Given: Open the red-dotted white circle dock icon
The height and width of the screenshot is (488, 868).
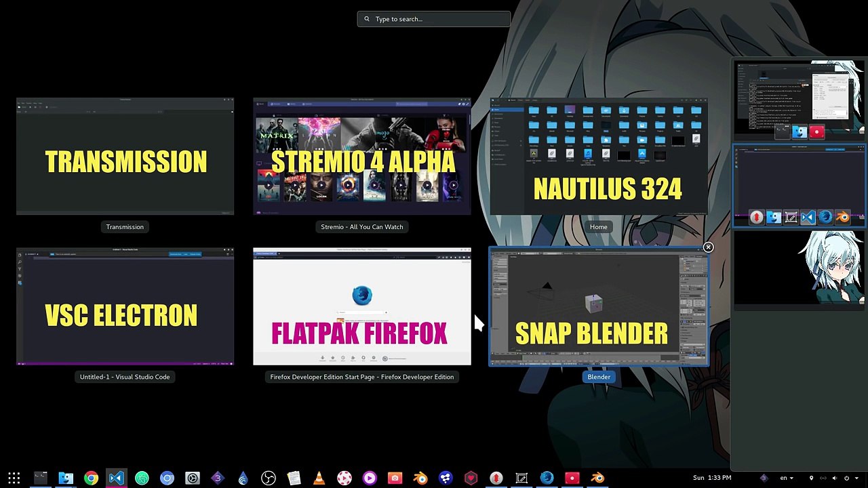Looking at the screenshot, I should tap(344, 478).
